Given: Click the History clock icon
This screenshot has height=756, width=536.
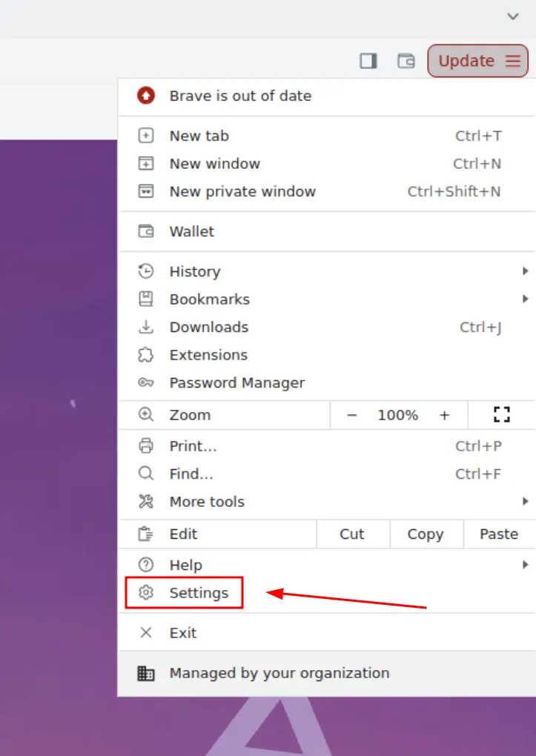Looking at the screenshot, I should (146, 271).
